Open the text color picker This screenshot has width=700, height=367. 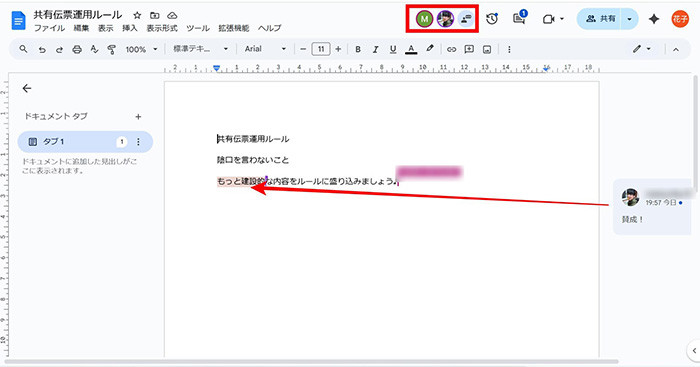(411, 50)
